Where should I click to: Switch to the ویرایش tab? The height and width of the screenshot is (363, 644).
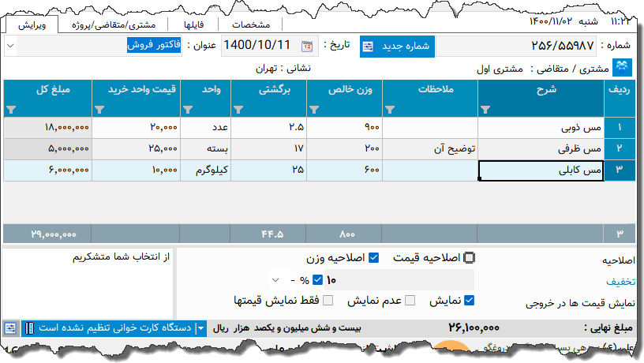pyautogui.click(x=32, y=25)
